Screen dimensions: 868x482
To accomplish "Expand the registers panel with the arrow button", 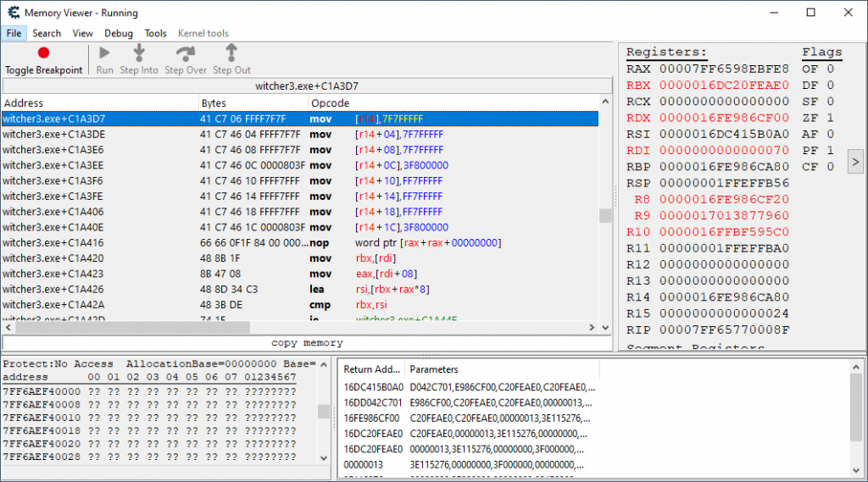I will tap(854, 160).
